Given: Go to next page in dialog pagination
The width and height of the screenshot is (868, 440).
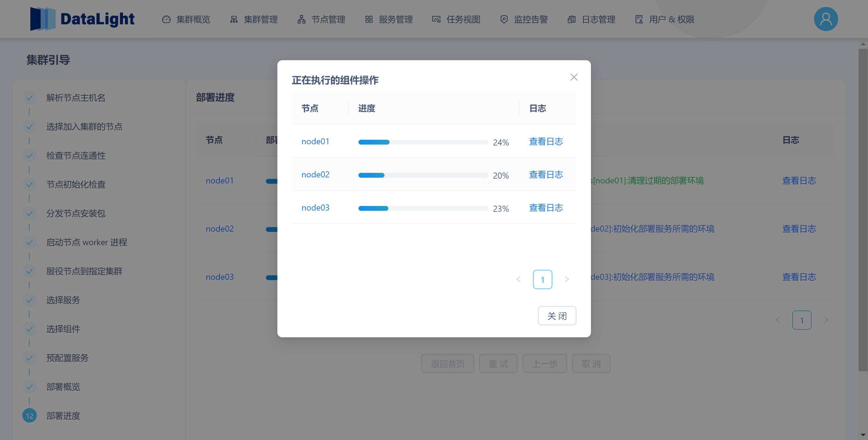Looking at the screenshot, I should click(x=567, y=279).
